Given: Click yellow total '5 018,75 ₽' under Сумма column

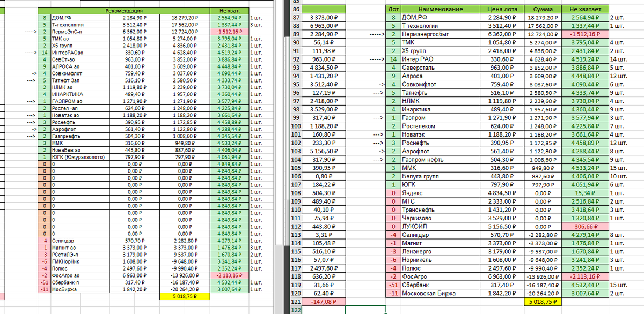Looking at the screenshot, I should pos(543,301).
